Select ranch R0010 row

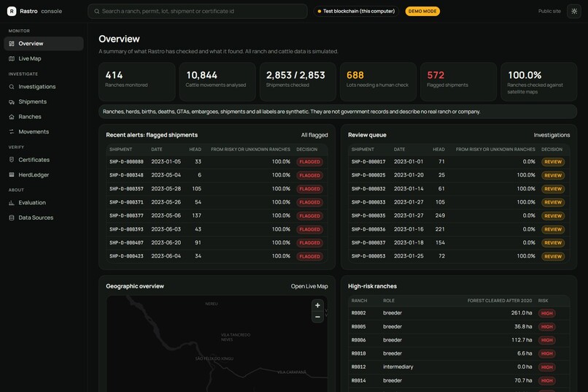pos(459,353)
